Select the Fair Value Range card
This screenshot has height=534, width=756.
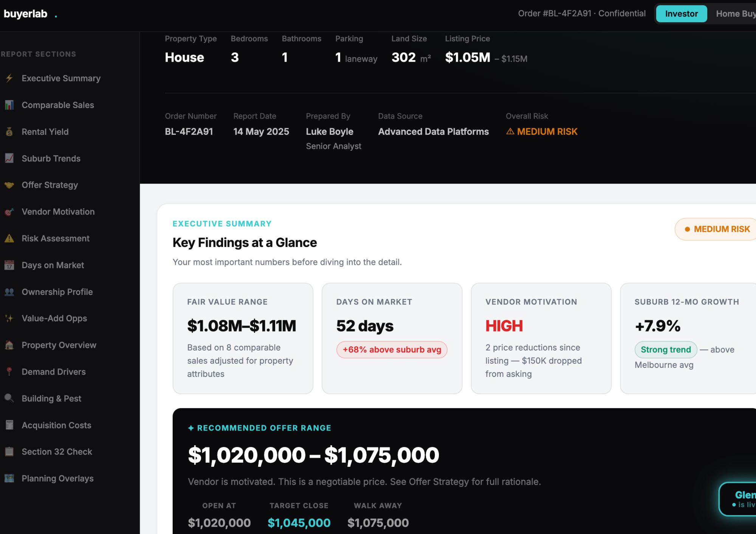click(x=243, y=338)
